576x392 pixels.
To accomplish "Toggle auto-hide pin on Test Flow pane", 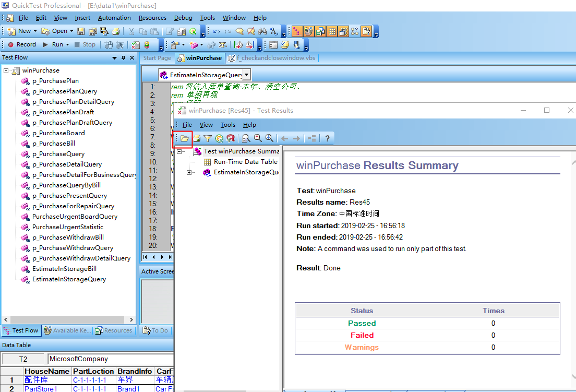I will pos(124,58).
